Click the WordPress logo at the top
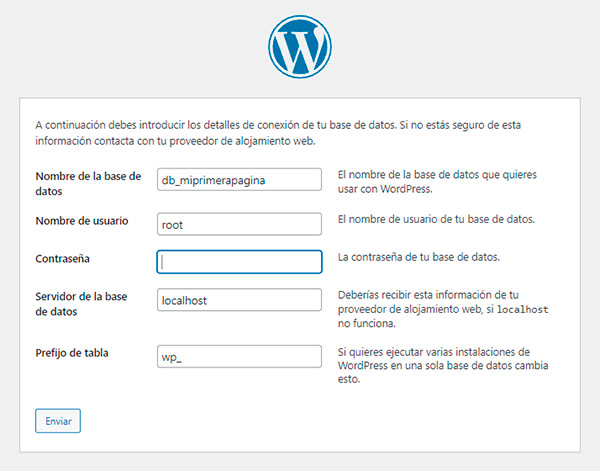The width and height of the screenshot is (600, 471). pos(299,46)
